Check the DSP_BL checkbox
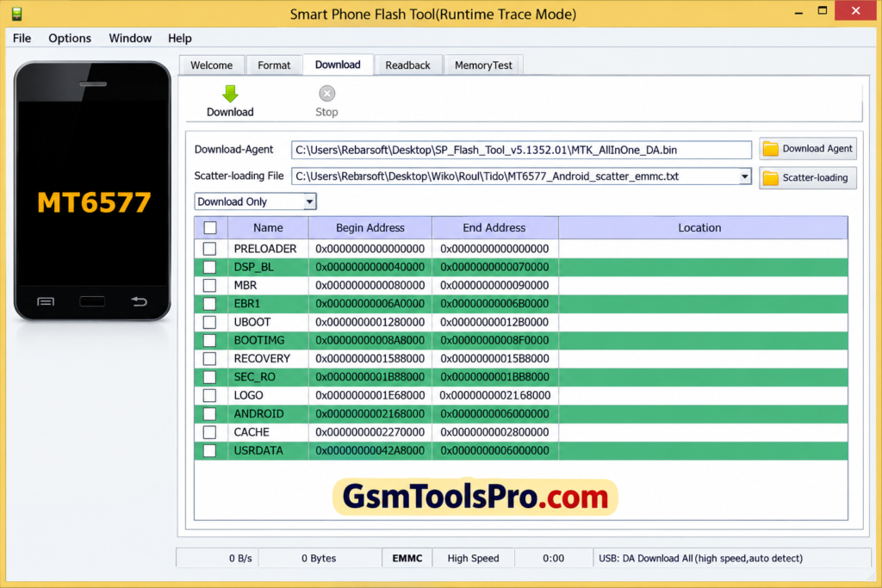 210,267
